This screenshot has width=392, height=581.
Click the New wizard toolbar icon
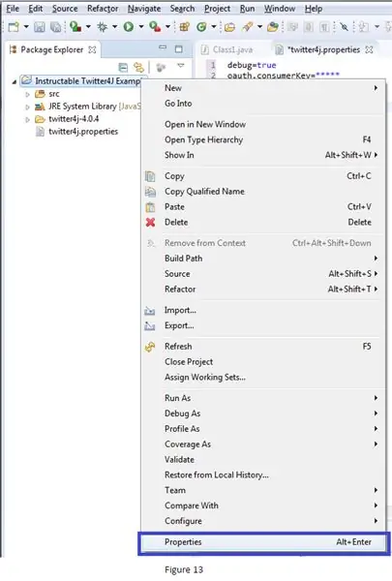(x=14, y=27)
